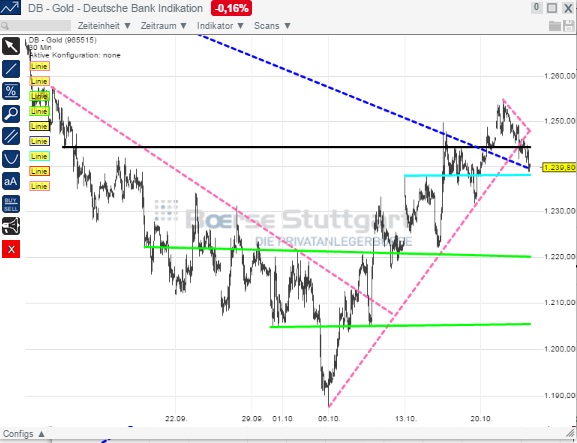Click the 1.220,00 price axis label
Viewport: 577px width, 443px height.
559,256
